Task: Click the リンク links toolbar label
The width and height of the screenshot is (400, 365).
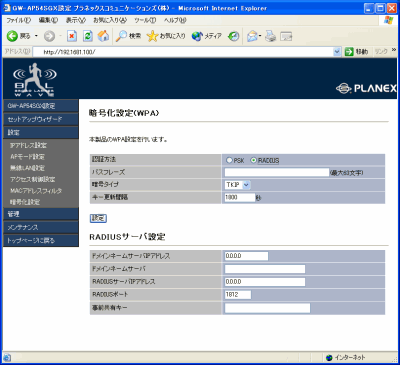Action: pyautogui.click(x=381, y=52)
